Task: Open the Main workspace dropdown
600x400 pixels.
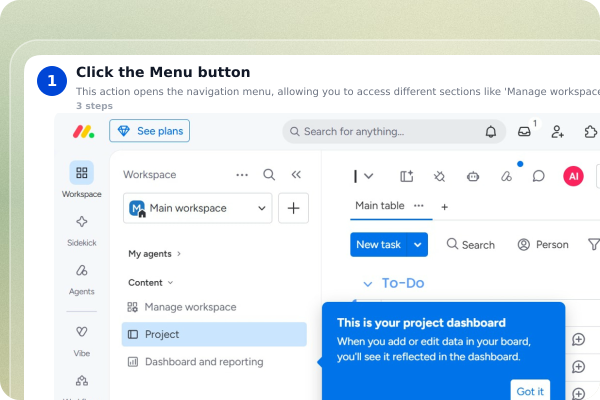Action: (197, 208)
